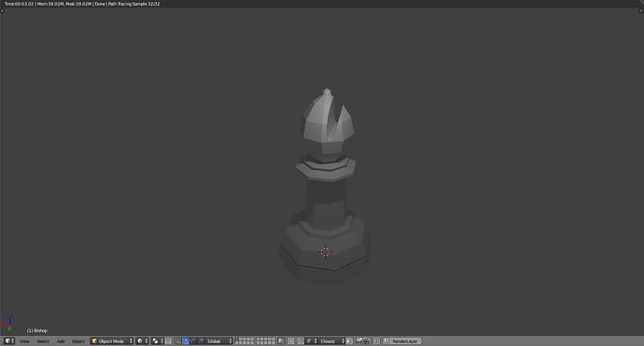Enable the rotate manipulator icon
This screenshot has width=644, height=346.
193,341
